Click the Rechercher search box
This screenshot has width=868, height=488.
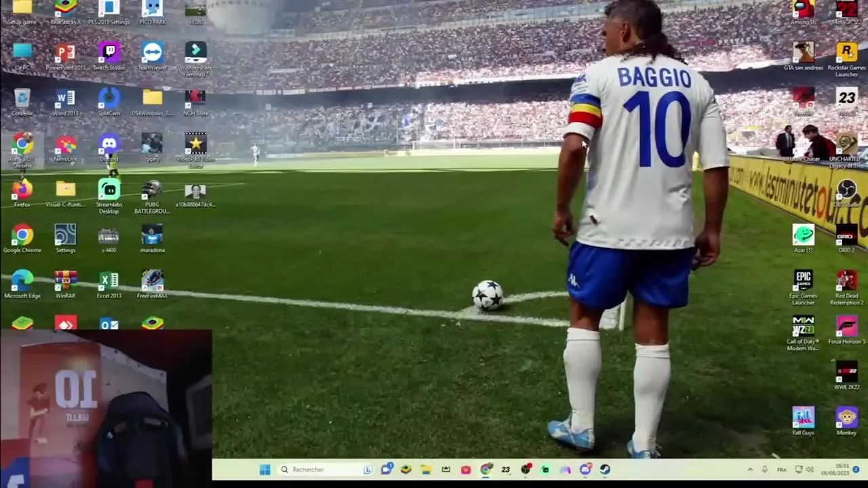[326, 469]
